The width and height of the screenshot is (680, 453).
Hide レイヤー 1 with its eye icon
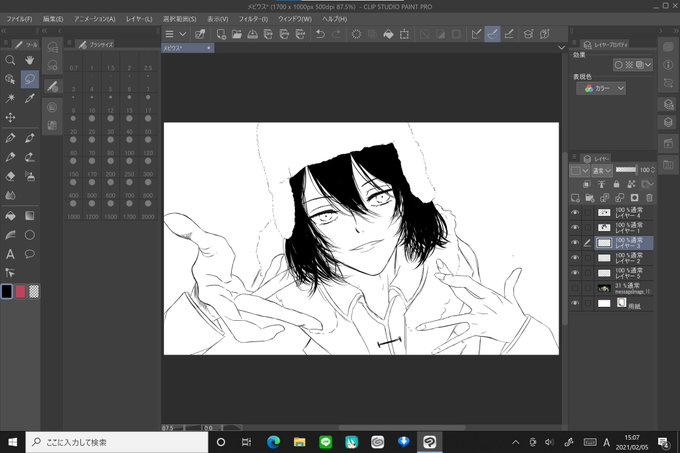[575, 228]
